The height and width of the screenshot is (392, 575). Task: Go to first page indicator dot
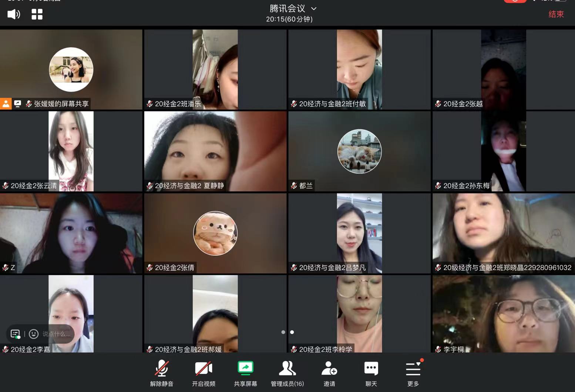coord(283,332)
